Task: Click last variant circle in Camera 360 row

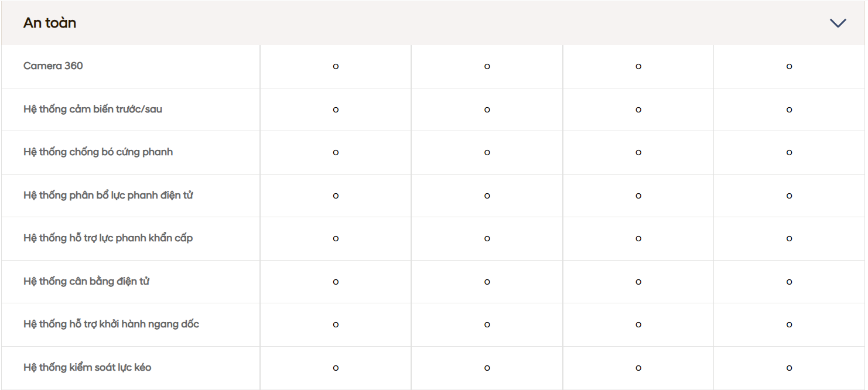Action: [x=789, y=67]
